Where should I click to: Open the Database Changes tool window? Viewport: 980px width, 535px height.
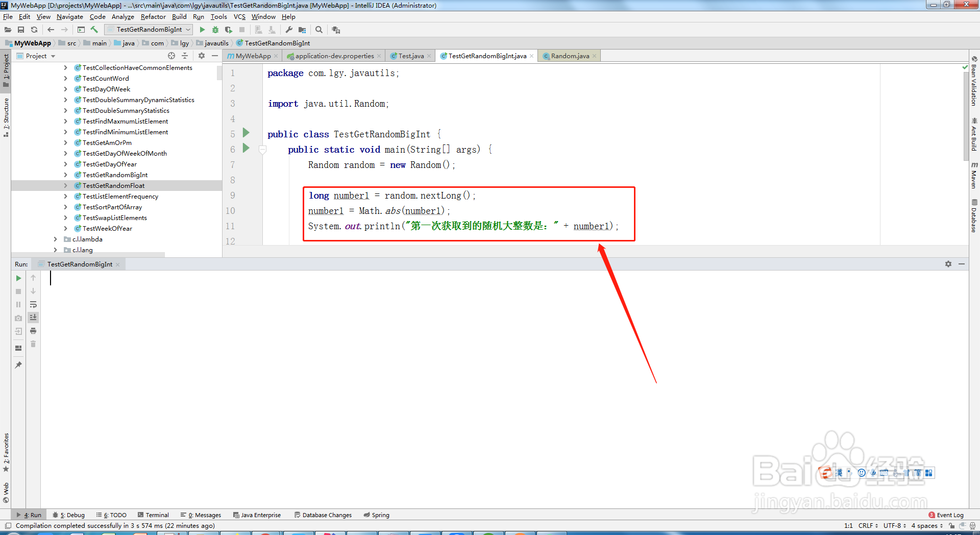(323, 515)
